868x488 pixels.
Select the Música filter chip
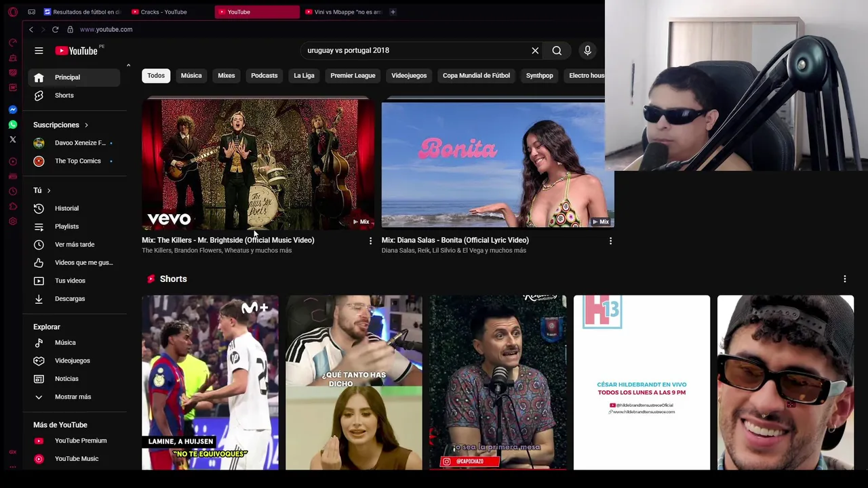pyautogui.click(x=191, y=76)
